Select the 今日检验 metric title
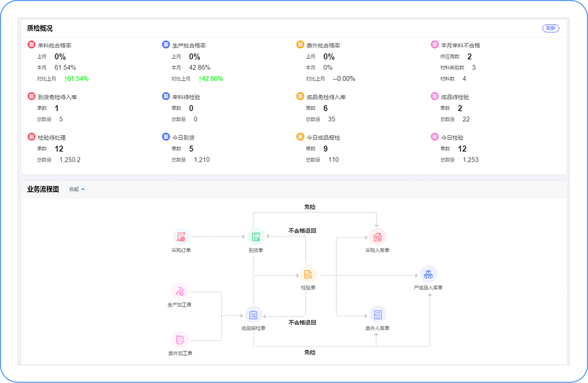This screenshot has height=383, width=588. click(453, 138)
